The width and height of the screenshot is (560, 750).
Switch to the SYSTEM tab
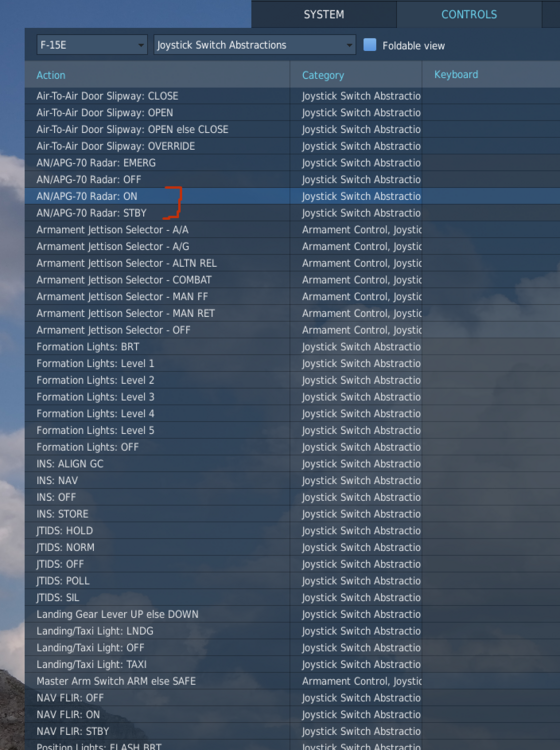pos(324,14)
